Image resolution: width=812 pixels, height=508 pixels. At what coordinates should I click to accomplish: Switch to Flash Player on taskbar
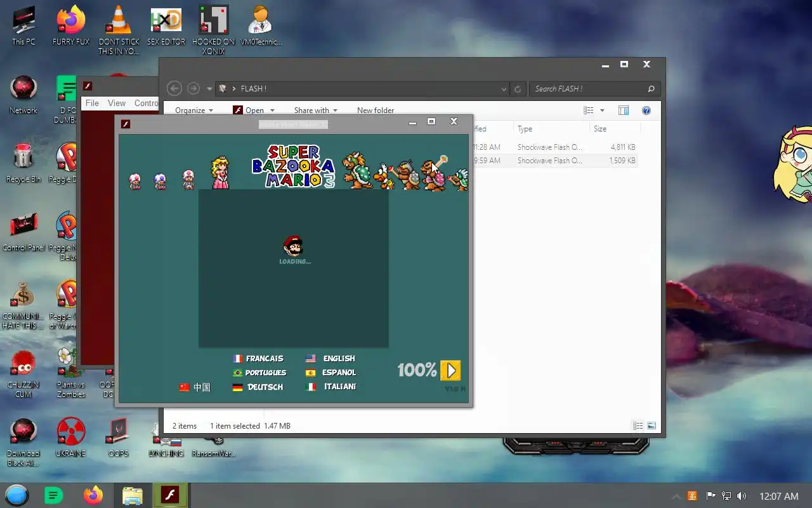[x=170, y=495]
